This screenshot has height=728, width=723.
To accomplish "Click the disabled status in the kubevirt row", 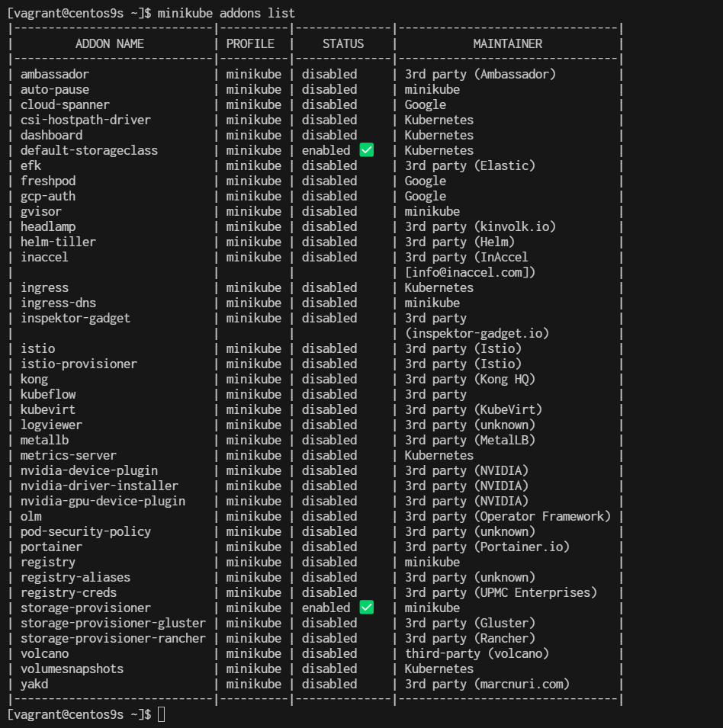I will [x=329, y=409].
